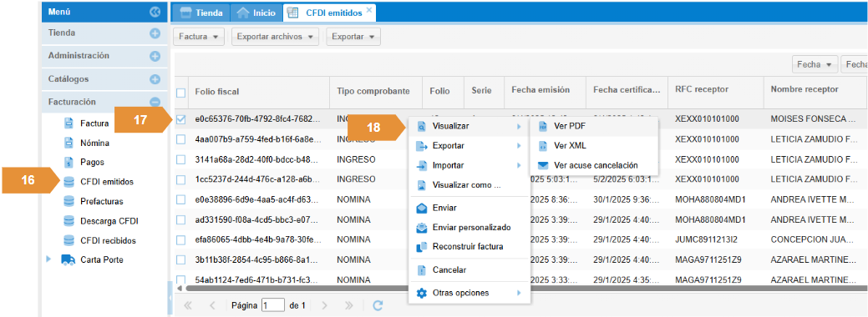Click the Prefacturas database icon
Viewport: 868px width, 317px height.
click(69, 201)
